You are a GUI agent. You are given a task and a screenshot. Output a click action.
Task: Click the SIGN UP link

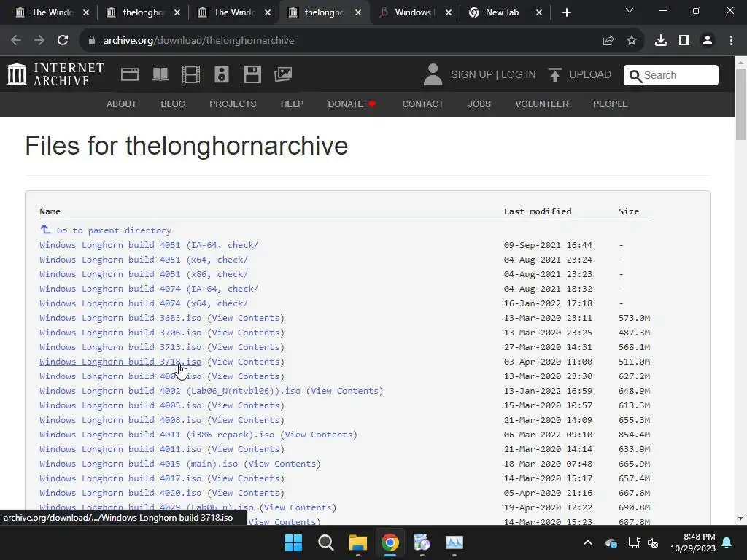coord(472,75)
